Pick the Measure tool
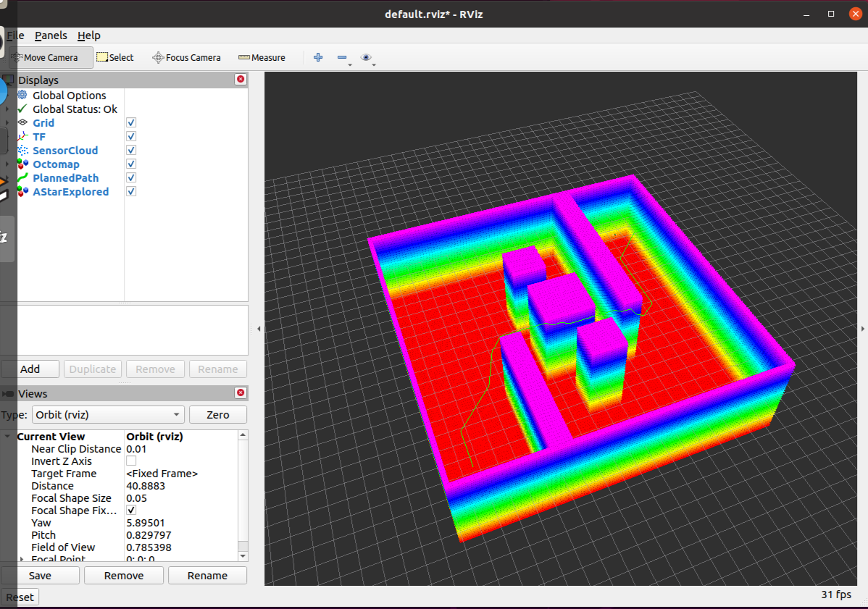 pyautogui.click(x=262, y=57)
